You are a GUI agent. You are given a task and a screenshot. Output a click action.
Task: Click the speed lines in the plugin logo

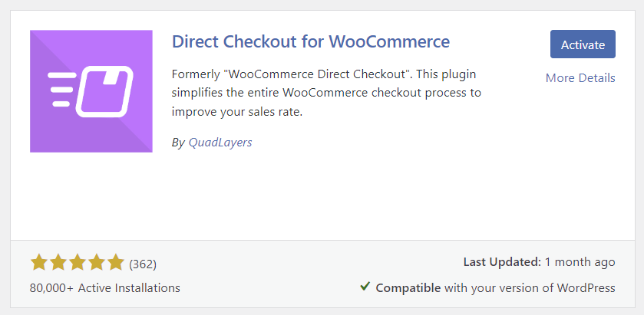[60, 89]
